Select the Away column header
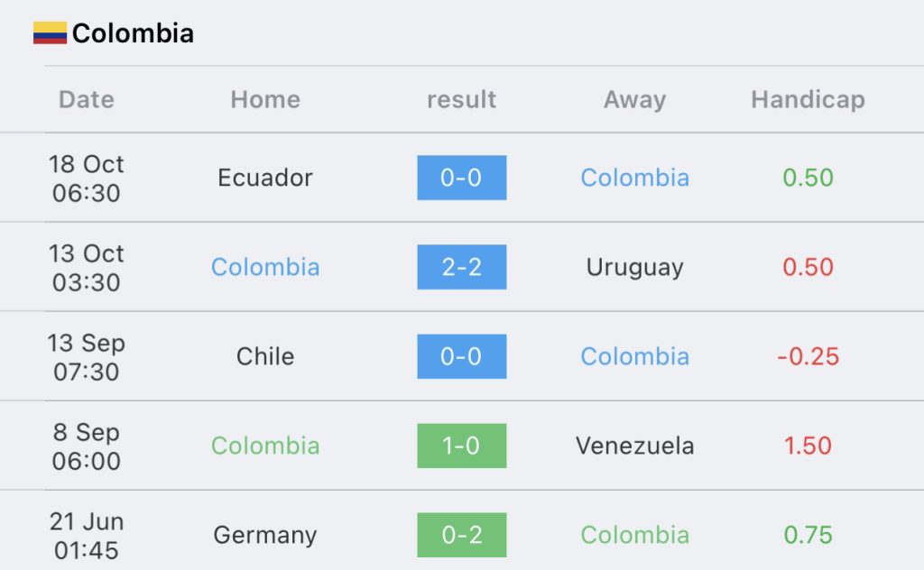The height and width of the screenshot is (570, 924). click(634, 100)
